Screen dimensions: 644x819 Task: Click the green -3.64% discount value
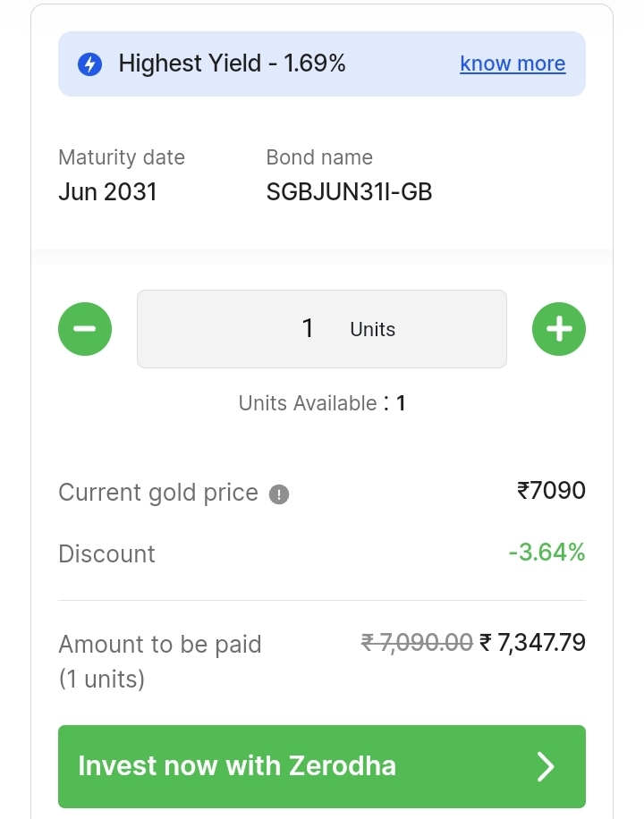[547, 553]
